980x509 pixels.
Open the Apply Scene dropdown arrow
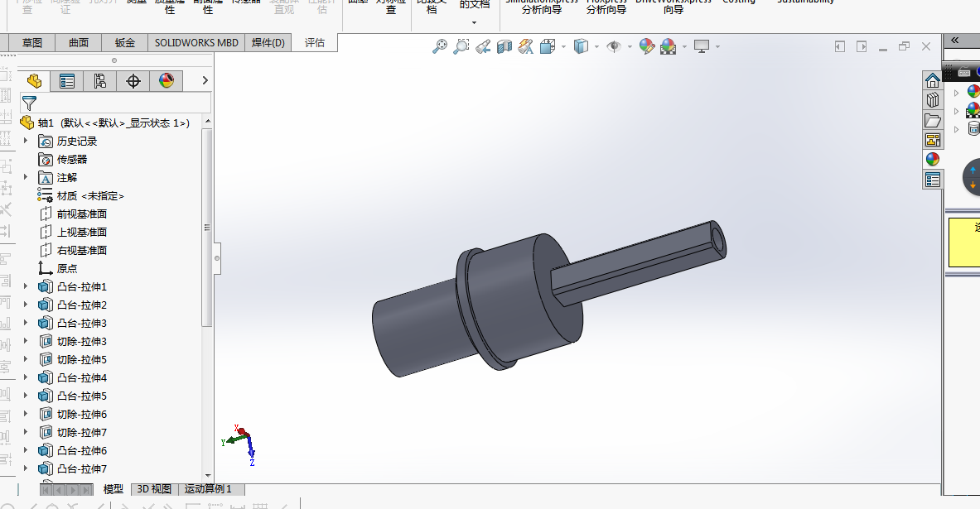point(684,47)
